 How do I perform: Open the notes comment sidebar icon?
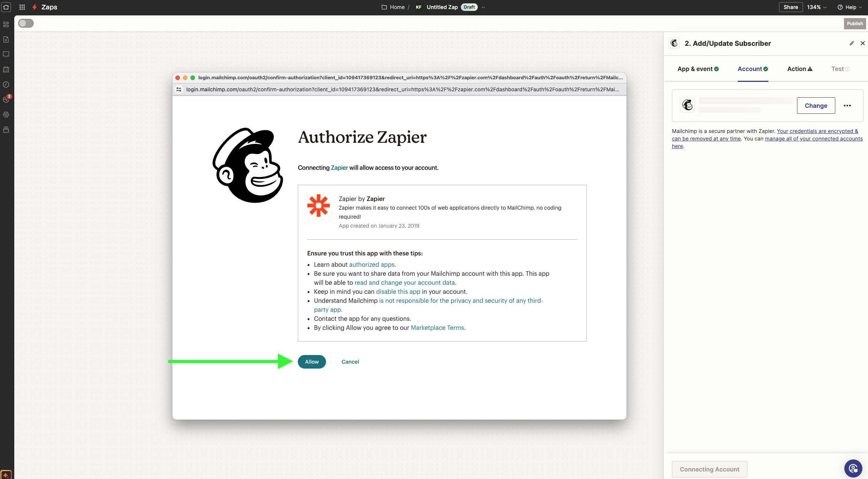6,54
